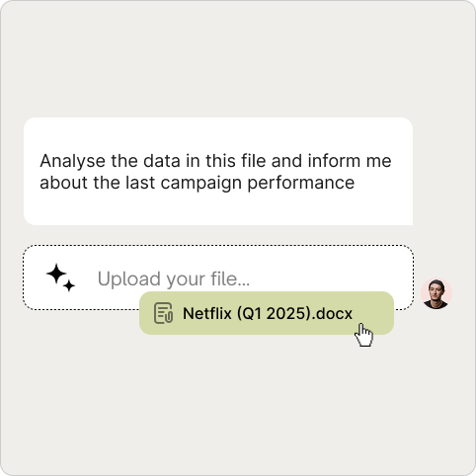
Task: Click inside the dashed upload drop zone
Action: point(218,278)
